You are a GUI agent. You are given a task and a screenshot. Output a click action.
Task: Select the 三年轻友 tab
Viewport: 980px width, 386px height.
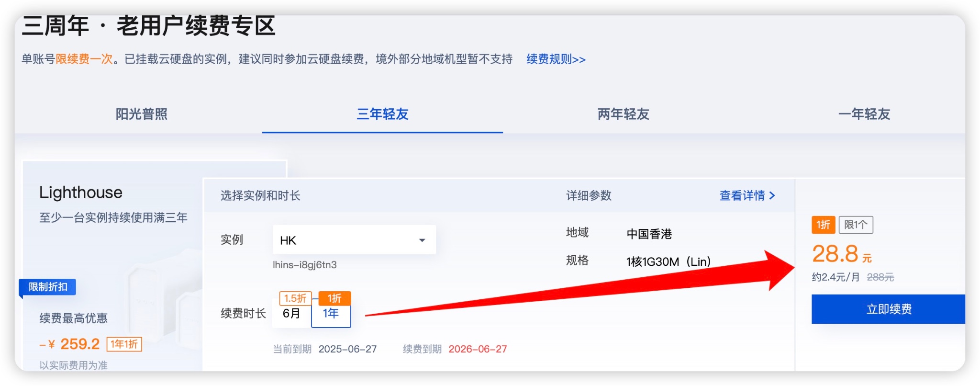(382, 114)
